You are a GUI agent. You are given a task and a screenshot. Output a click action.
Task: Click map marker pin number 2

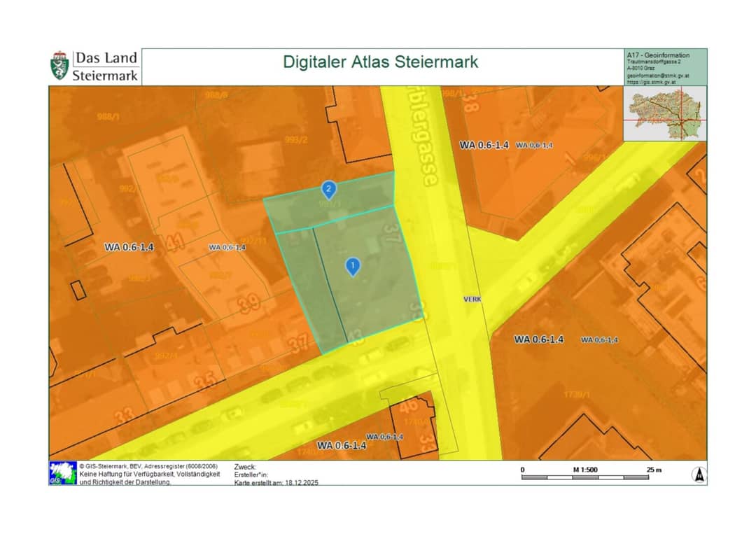tap(329, 190)
